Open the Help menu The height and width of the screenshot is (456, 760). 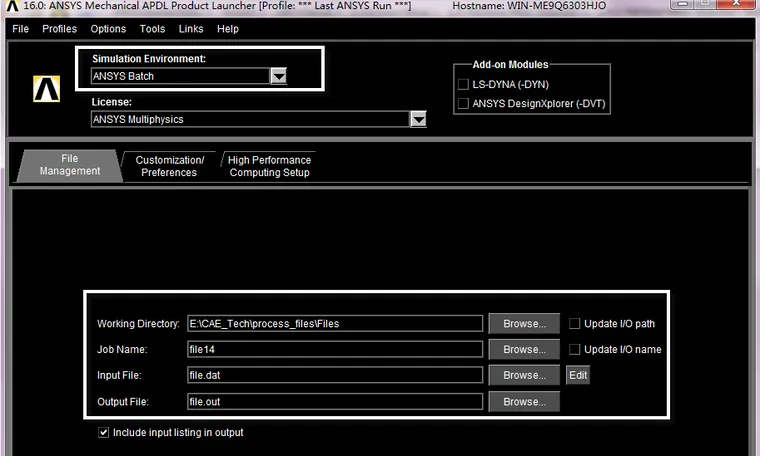click(x=228, y=29)
